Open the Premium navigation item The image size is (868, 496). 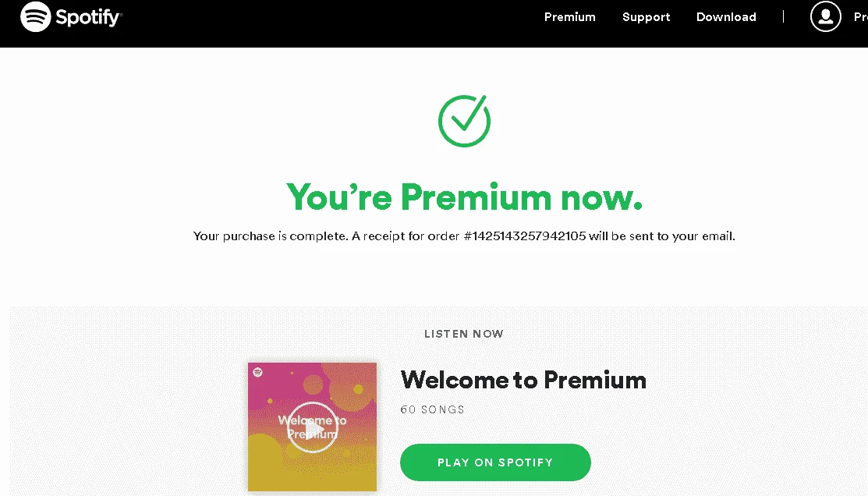[569, 17]
